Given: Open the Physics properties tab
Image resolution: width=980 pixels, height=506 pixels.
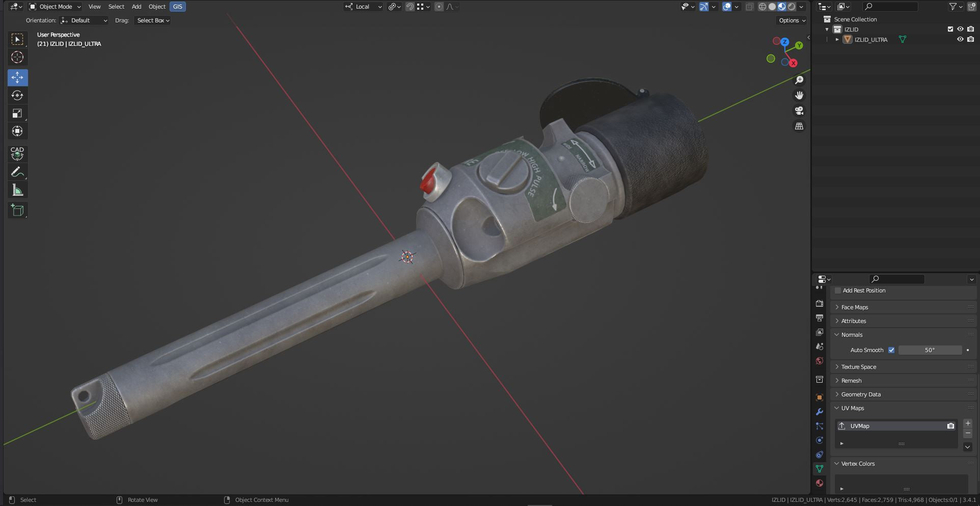Looking at the screenshot, I should pos(820,440).
